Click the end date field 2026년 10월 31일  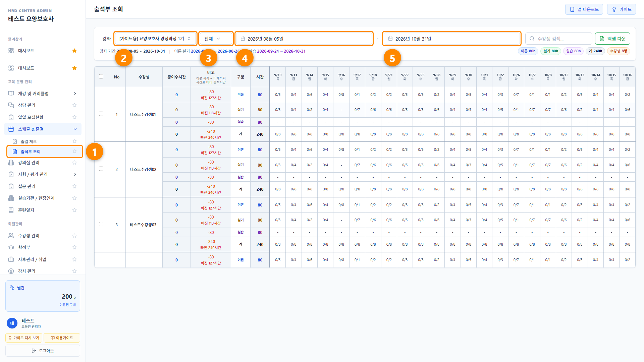(451, 39)
